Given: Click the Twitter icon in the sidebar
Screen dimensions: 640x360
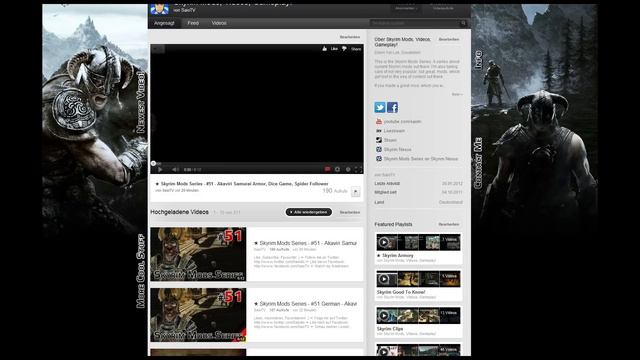Looking at the screenshot, I should (x=380, y=107).
